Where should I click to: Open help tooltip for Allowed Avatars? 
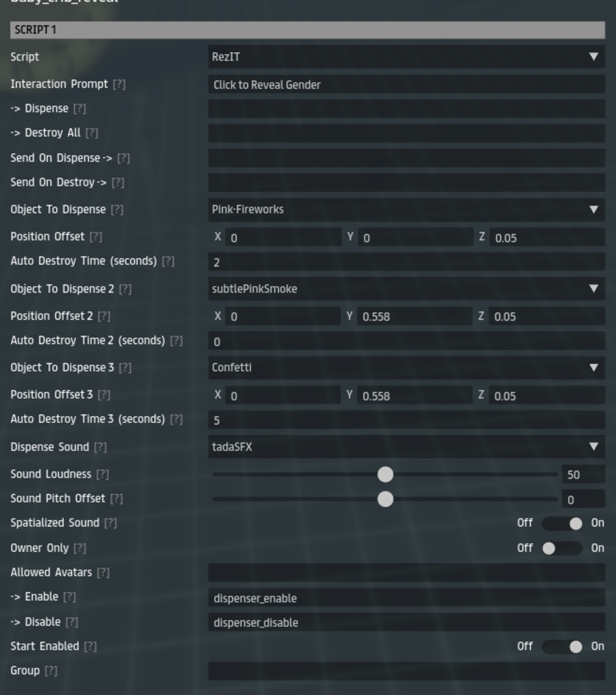click(x=103, y=573)
